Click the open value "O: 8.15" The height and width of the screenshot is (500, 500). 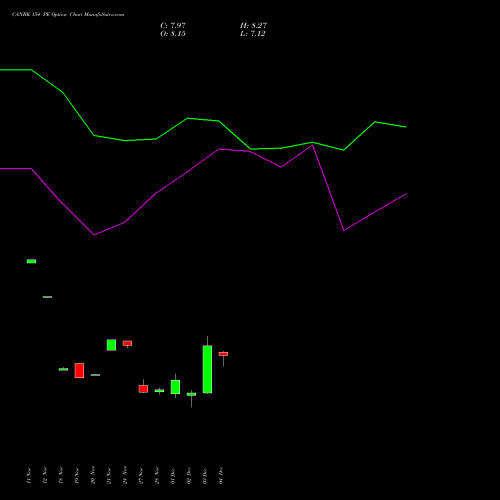click(x=173, y=34)
